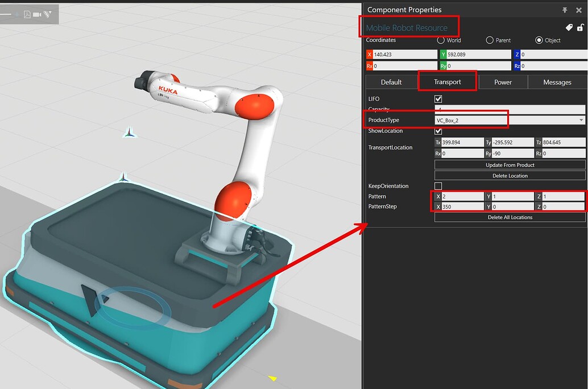588x389 pixels.
Task: Pin the Component Properties panel
Action: [x=565, y=10]
